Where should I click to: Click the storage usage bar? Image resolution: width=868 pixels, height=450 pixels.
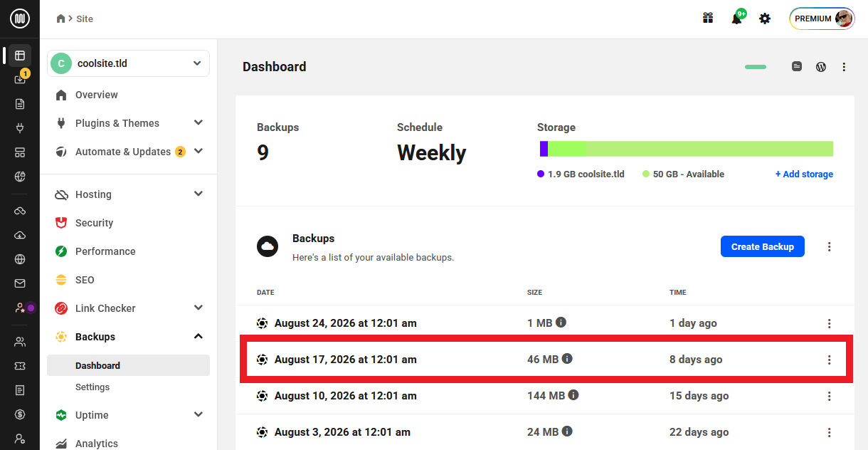pyautogui.click(x=687, y=149)
